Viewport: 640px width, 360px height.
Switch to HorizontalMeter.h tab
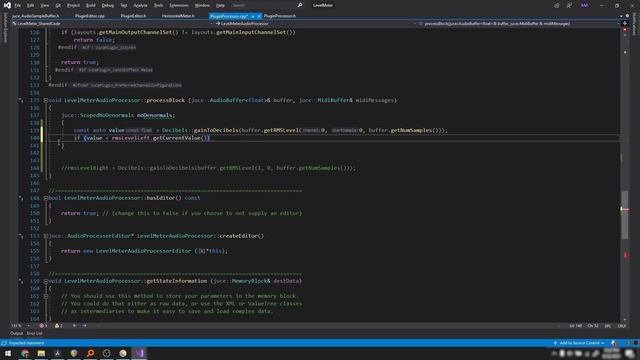click(178, 16)
